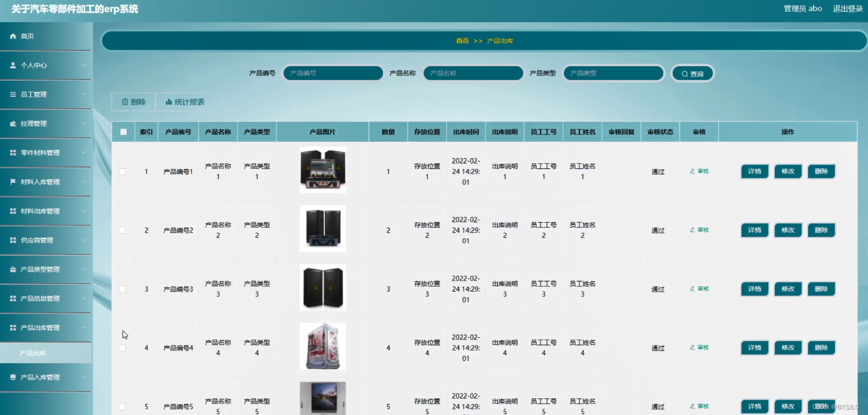Image resolution: width=868 pixels, height=415 pixels.
Task: Expand the 个人中心 menu chevron
Action: (83, 65)
